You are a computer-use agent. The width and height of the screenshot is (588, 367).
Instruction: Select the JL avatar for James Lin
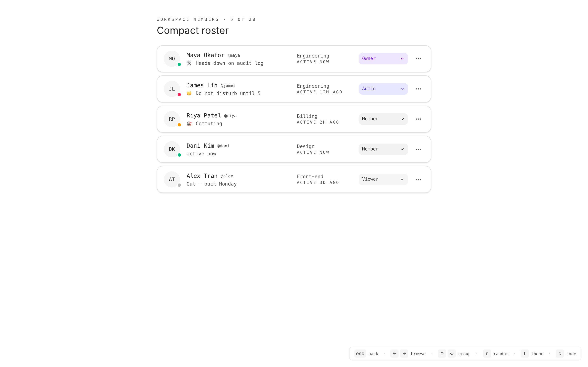[x=172, y=89]
